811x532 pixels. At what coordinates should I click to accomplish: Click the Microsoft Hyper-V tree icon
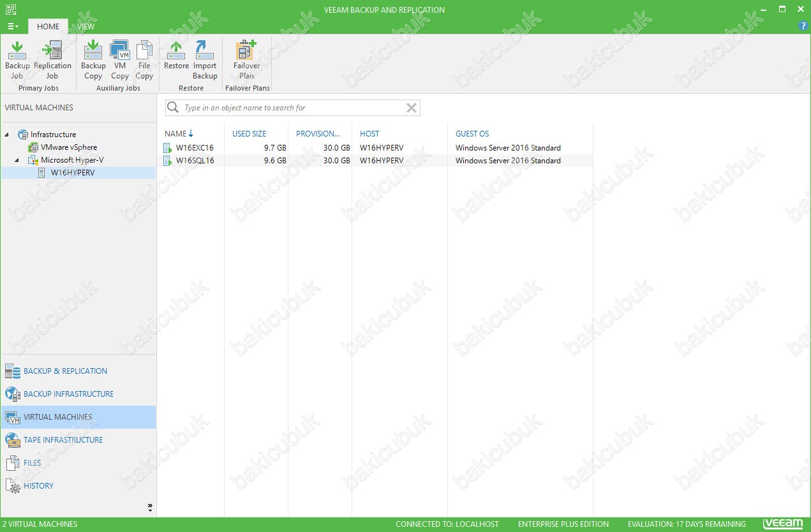33,160
